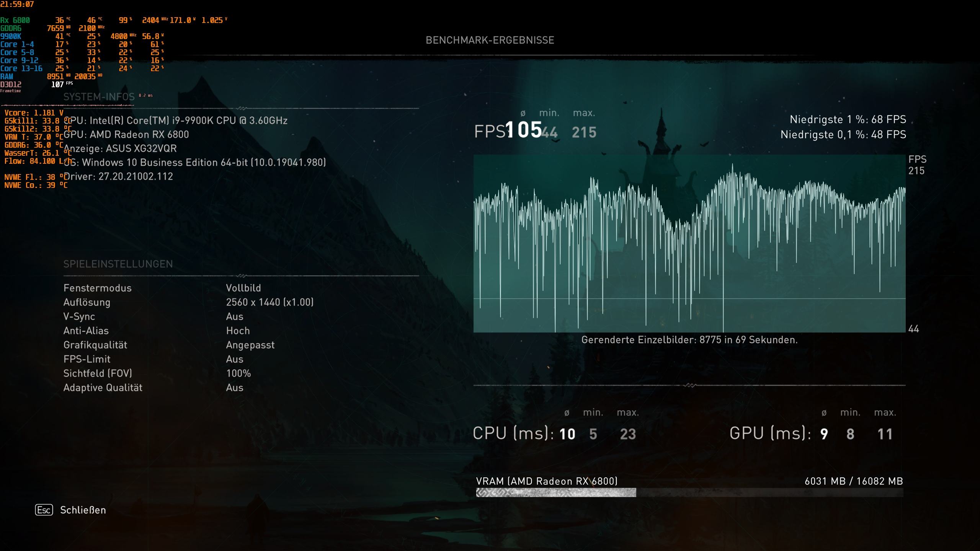Screen dimensions: 980x551
Task: Click the 9900K overlay row label
Action: [x=11, y=36]
